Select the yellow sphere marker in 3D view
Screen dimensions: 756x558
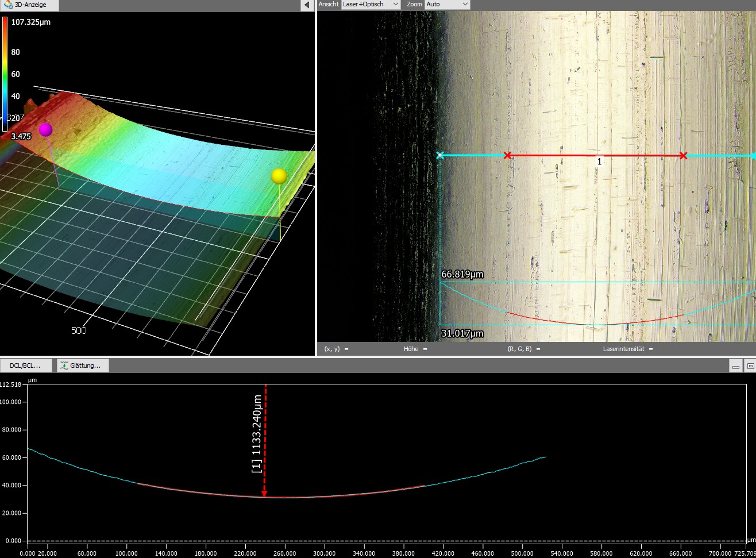point(279,176)
